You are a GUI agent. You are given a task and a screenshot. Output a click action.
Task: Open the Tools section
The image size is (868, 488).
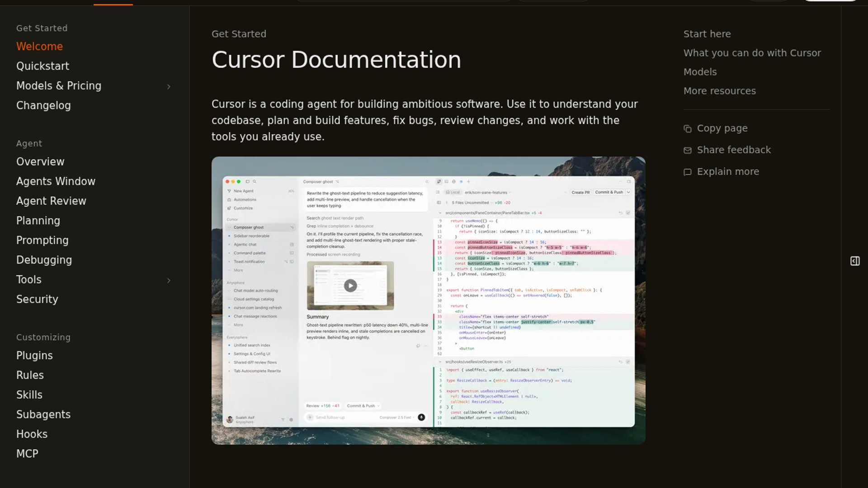tap(29, 280)
